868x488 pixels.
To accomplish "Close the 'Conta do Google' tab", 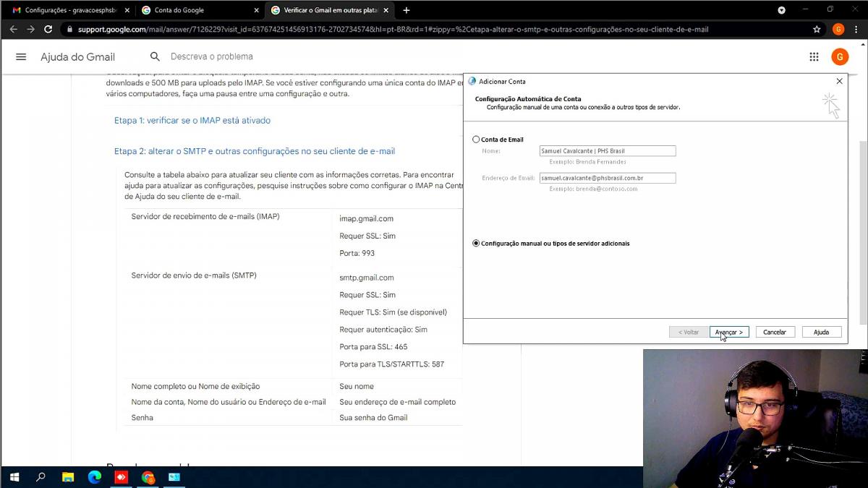I will (256, 10).
